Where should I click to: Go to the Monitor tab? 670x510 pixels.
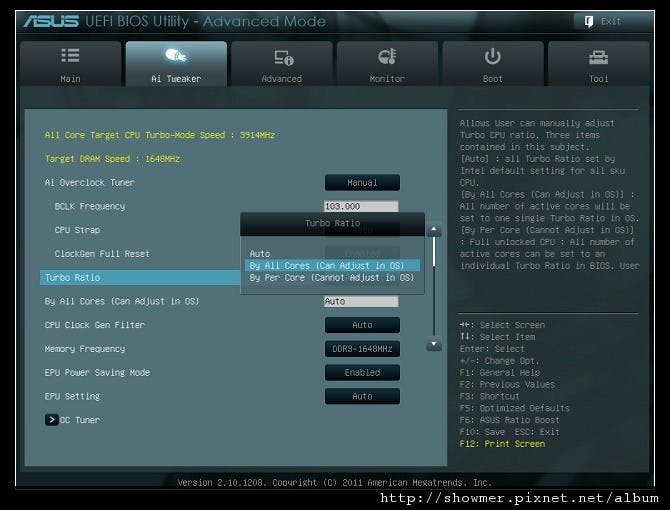[387, 64]
